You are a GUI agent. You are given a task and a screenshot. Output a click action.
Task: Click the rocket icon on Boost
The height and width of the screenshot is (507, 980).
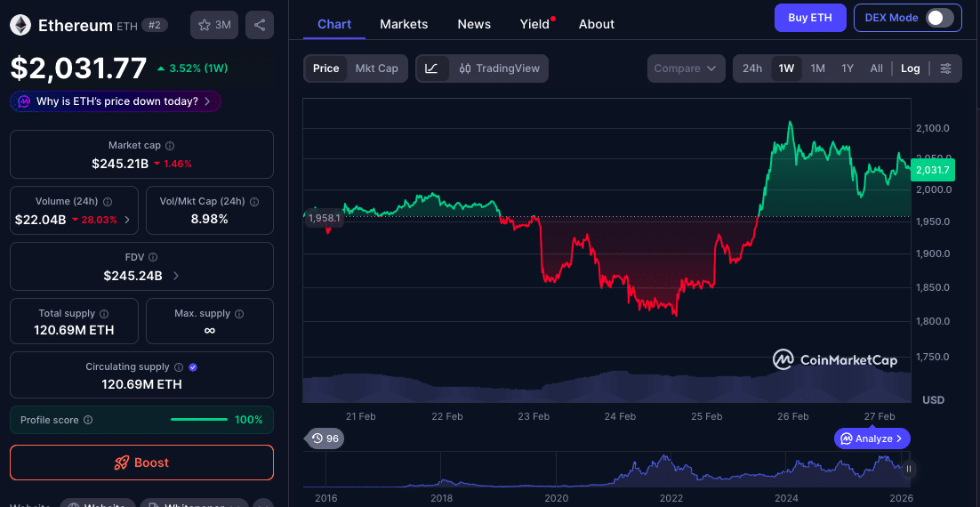121,463
